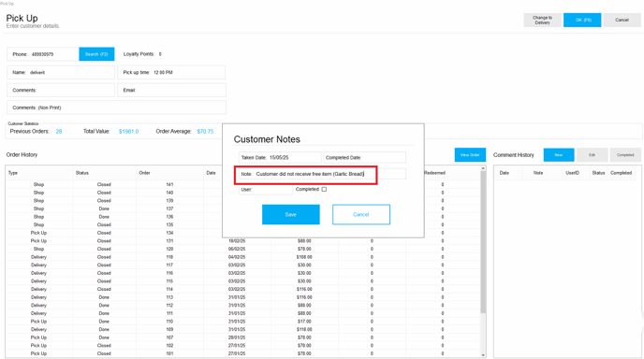Tick the Completed checkbox in Customer Notes
Screen dimensions: 644x359
point(324,189)
